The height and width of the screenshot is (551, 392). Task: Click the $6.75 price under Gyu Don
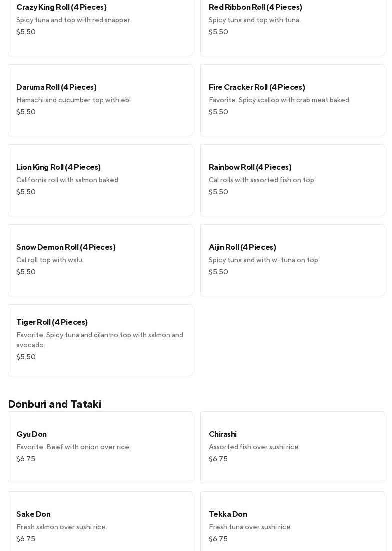point(26,459)
